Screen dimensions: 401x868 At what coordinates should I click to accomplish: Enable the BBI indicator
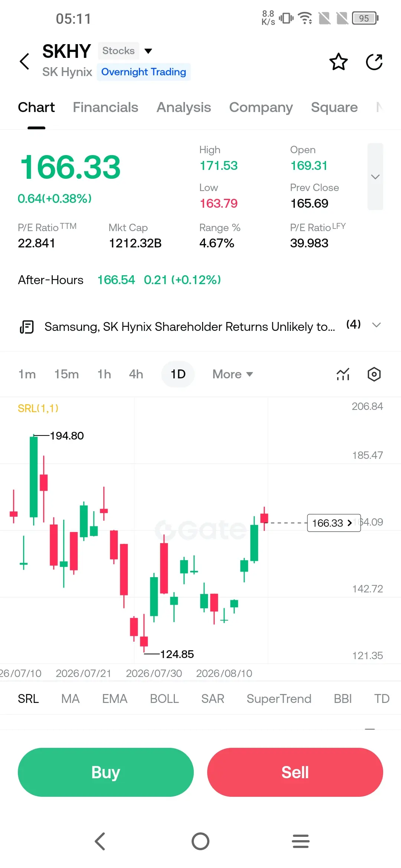click(x=343, y=698)
